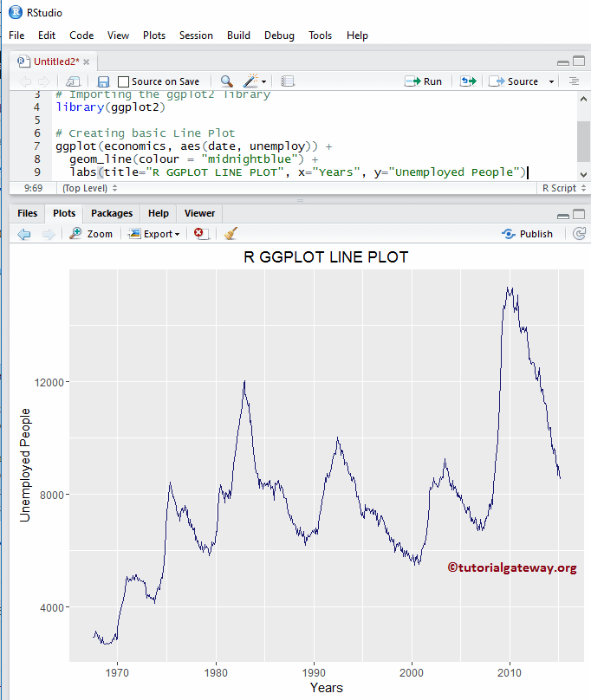This screenshot has width=591, height=700.
Task: Go to next plot arrow
Action: 49,234
